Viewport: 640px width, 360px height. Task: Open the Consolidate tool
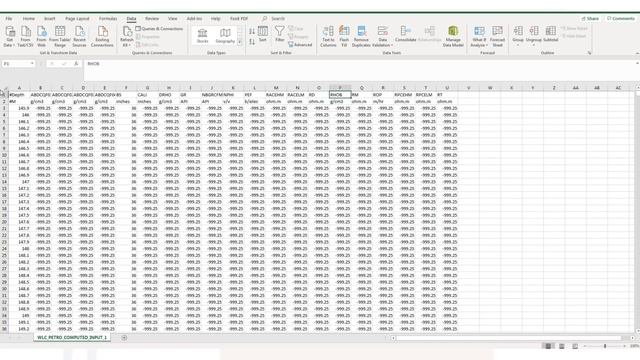pyautogui.click(x=405, y=34)
